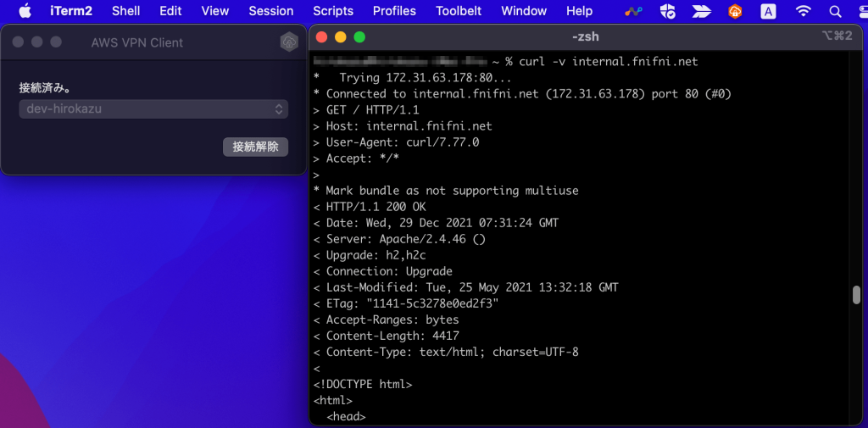Image resolution: width=868 pixels, height=428 pixels.
Task: Open the Toolbelt menu
Action: 459,10
